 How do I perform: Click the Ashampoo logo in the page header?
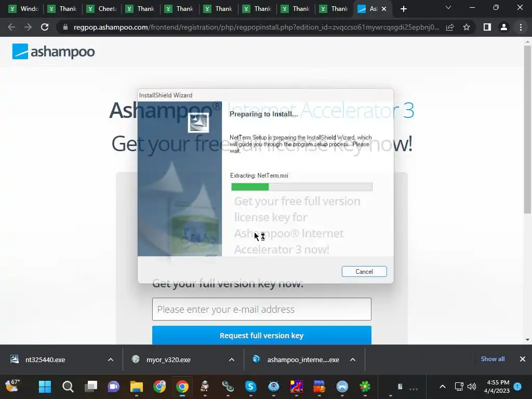click(x=54, y=51)
